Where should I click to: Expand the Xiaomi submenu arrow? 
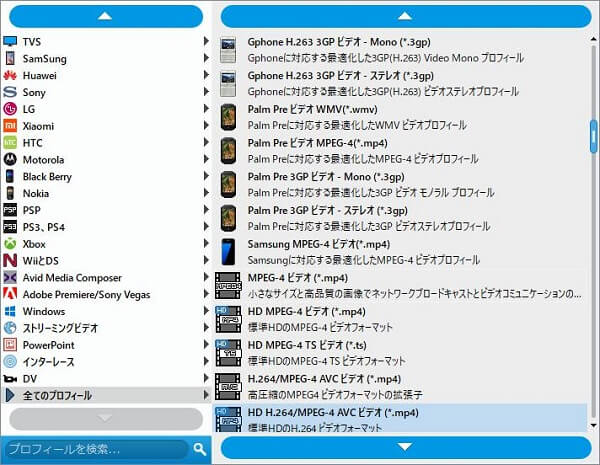(x=206, y=125)
